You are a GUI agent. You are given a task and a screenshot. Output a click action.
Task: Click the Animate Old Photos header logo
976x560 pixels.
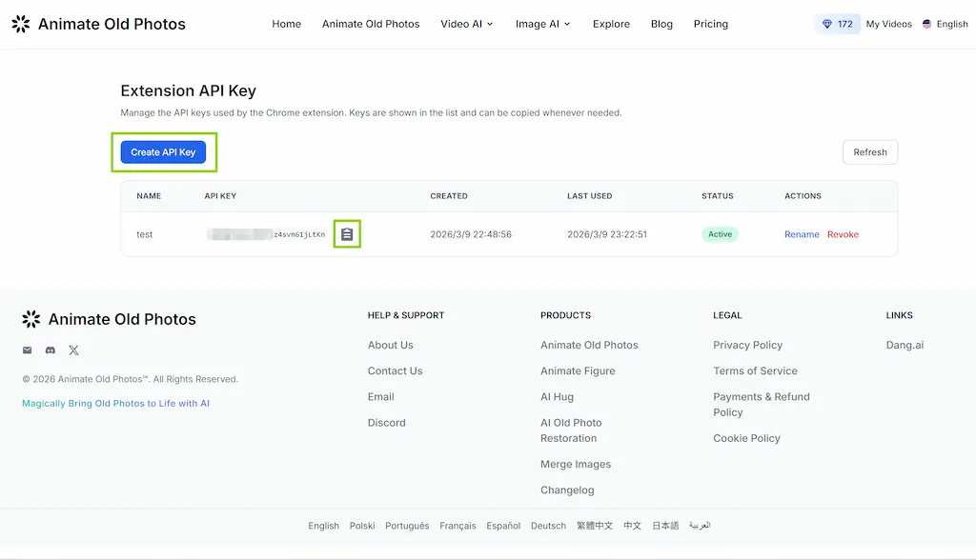tap(98, 24)
